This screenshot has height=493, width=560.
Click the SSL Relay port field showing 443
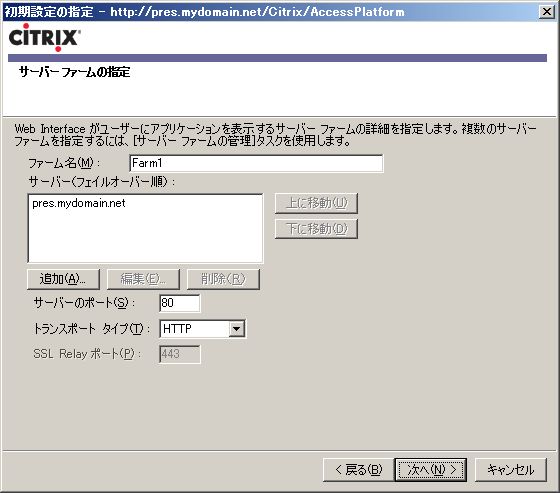pos(180,354)
